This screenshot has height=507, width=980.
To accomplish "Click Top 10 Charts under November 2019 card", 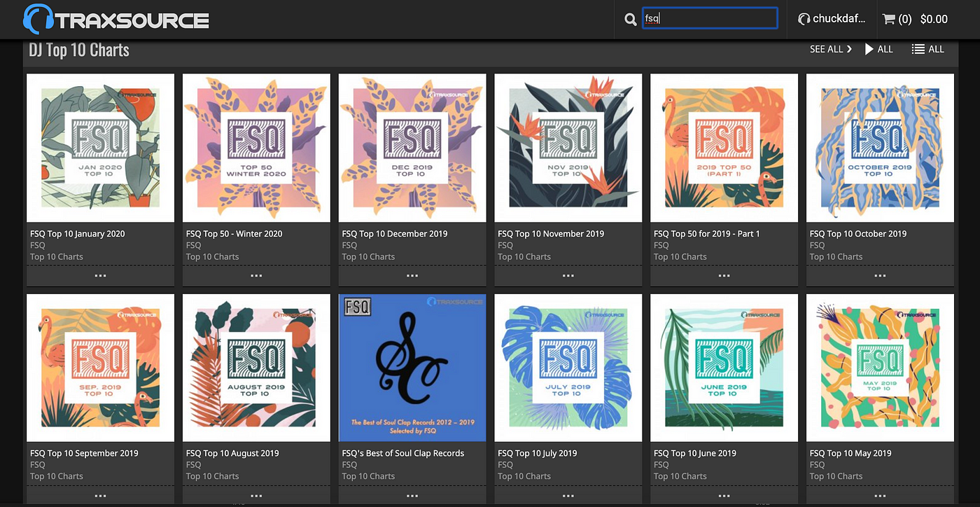I will click(x=524, y=257).
